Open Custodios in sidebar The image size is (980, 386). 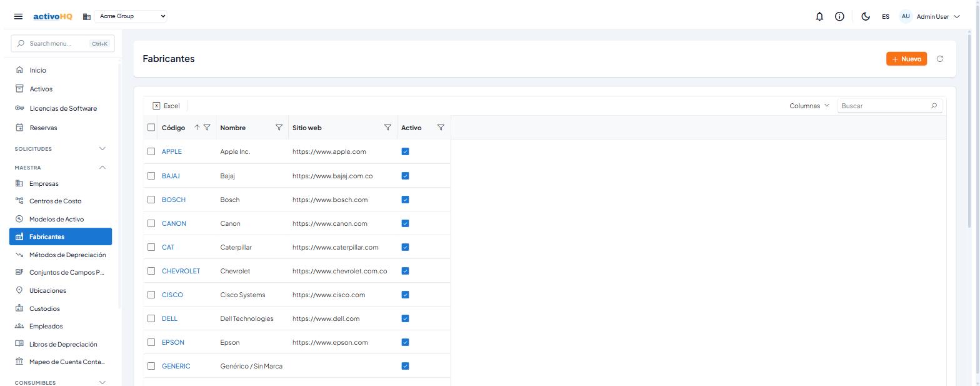coord(61,308)
